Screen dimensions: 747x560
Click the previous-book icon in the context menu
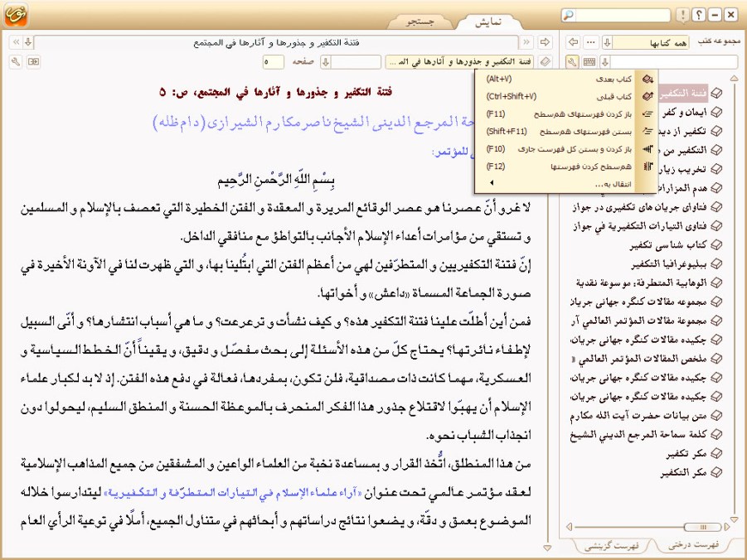point(648,96)
